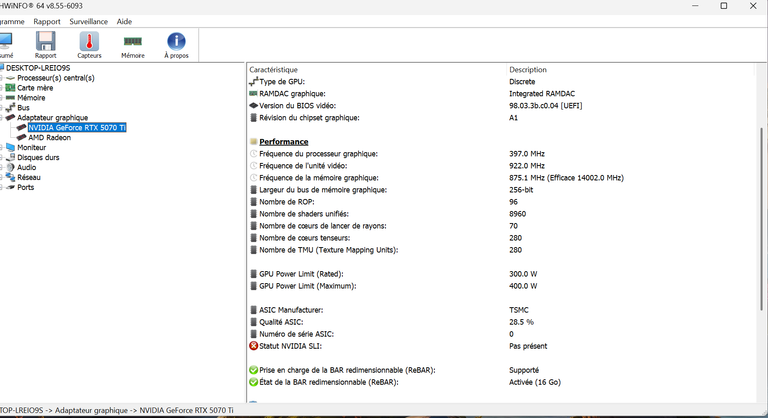
Task: Open the Aide menu
Action: coord(124,22)
